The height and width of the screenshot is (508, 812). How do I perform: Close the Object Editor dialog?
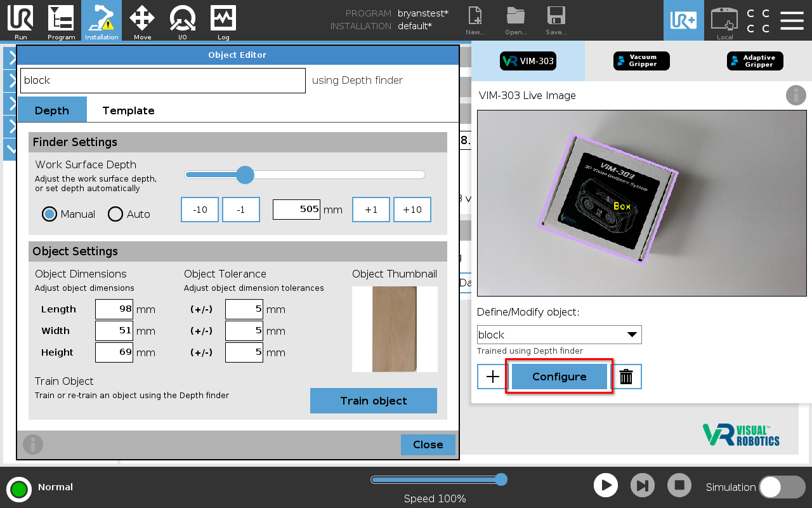428,444
